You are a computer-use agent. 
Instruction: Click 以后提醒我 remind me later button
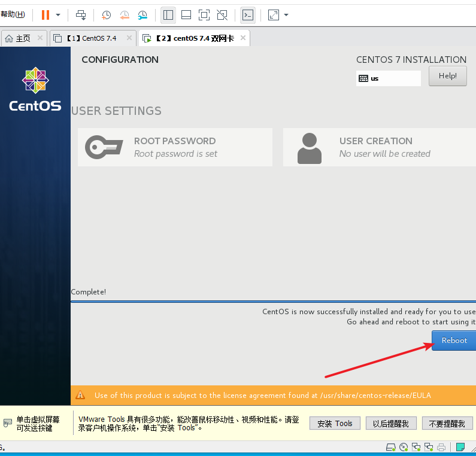pyautogui.click(x=391, y=424)
